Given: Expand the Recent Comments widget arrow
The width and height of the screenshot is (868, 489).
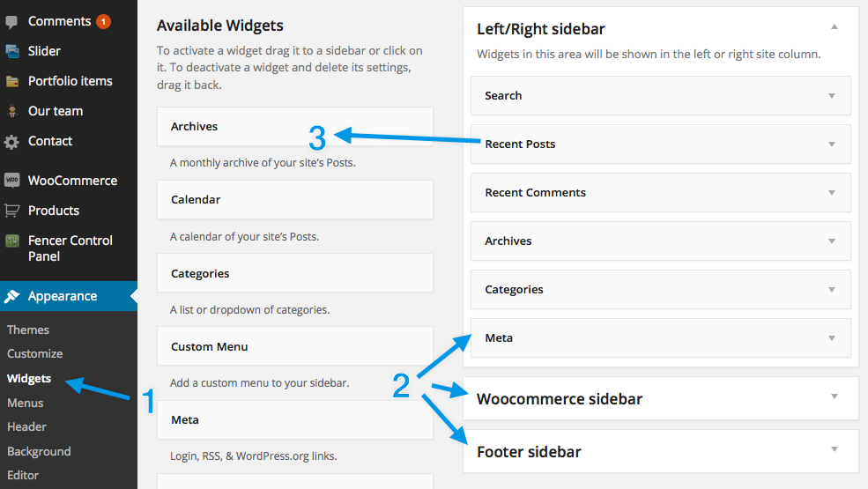Looking at the screenshot, I should (830, 192).
